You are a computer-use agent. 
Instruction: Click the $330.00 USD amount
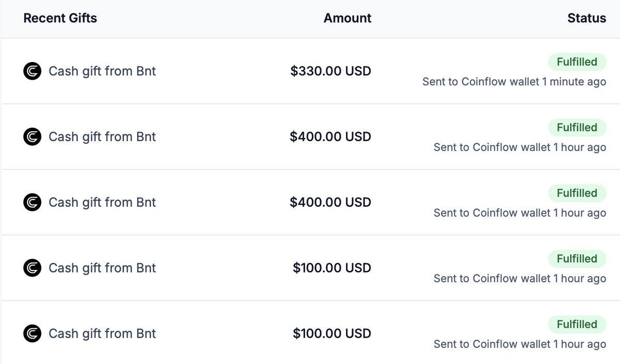pos(330,71)
